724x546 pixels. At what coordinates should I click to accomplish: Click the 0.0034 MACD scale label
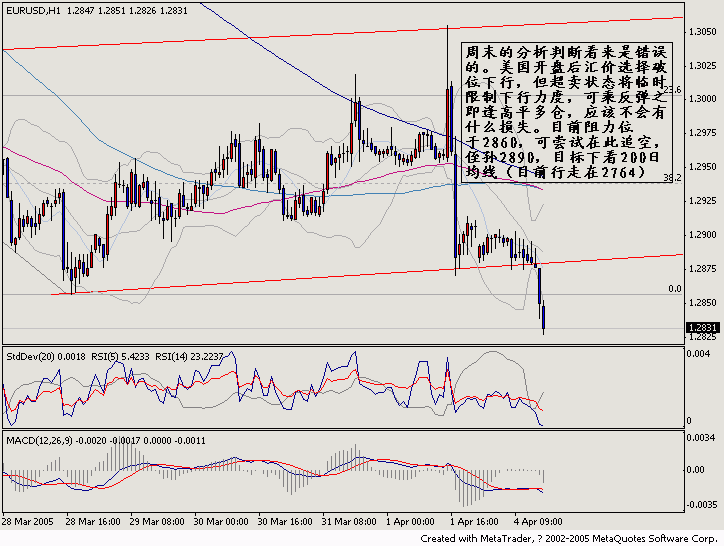(x=701, y=437)
